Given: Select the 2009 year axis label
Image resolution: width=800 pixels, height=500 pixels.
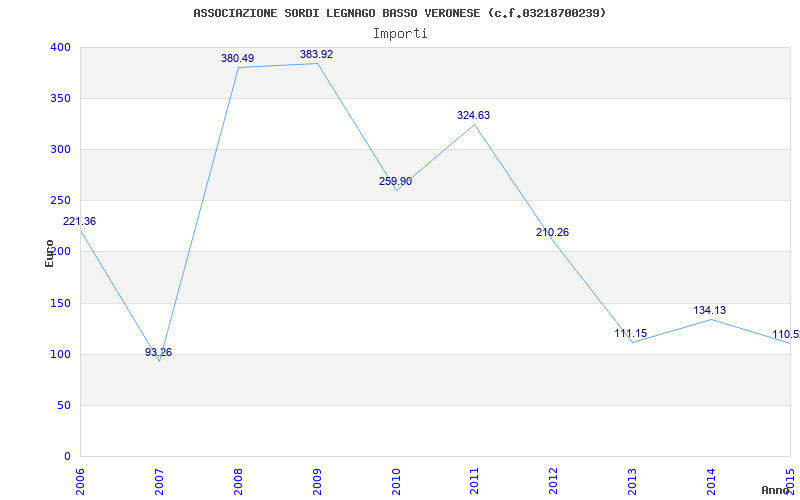Looking at the screenshot, I should 317,482.
